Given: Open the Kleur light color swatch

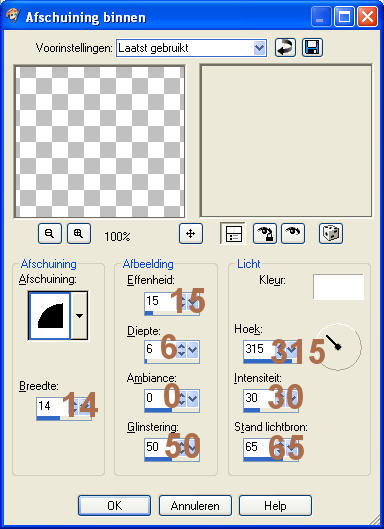Looking at the screenshot, I should pos(338,287).
